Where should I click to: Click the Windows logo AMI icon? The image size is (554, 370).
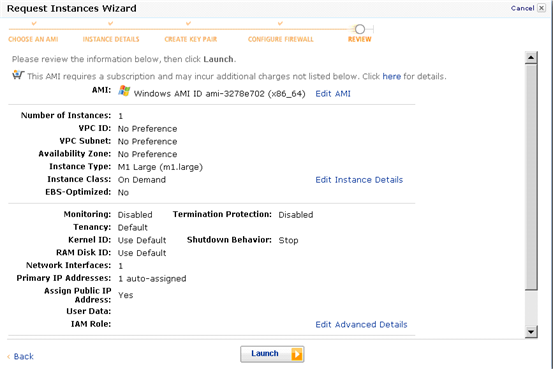tap(124, 91)
